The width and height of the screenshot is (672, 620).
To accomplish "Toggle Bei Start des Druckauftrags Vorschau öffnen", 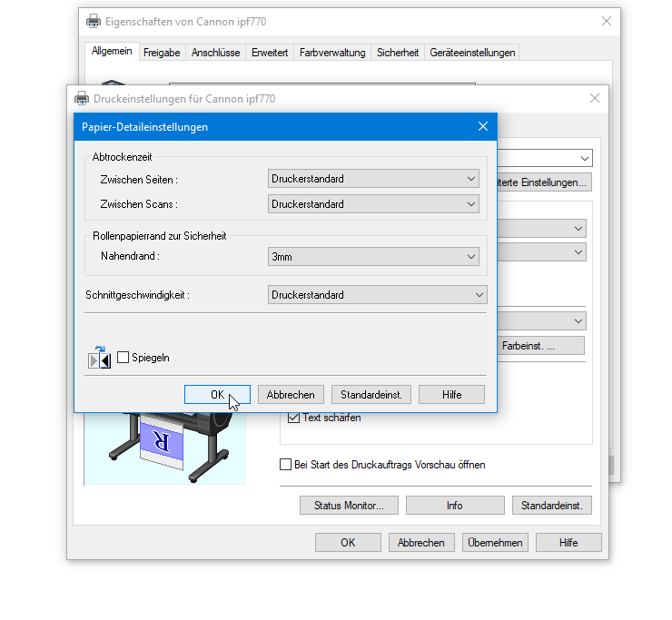I will [x=285, y=465].
